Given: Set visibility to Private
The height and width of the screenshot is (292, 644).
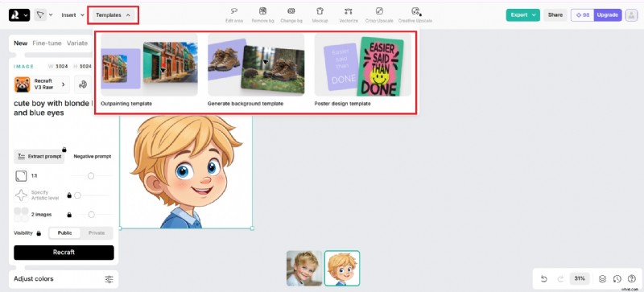Looking at the screenshot, I should click(x=97, y=232).
